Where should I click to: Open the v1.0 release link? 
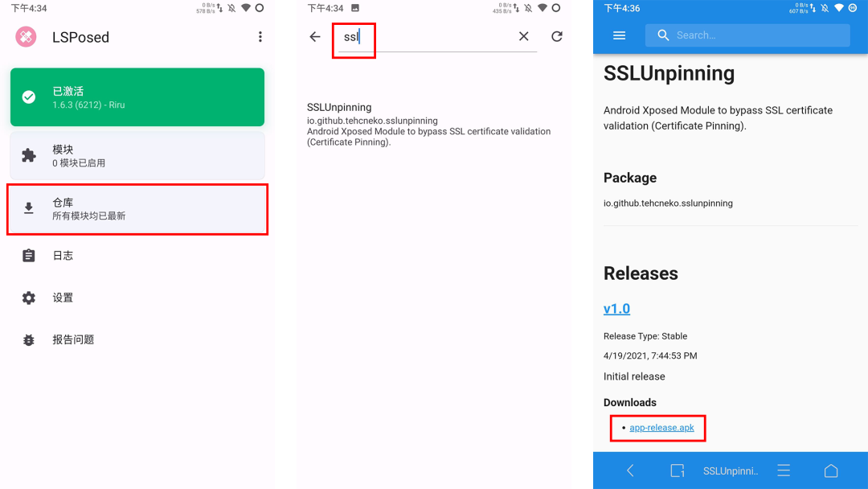tap(616, 309)
